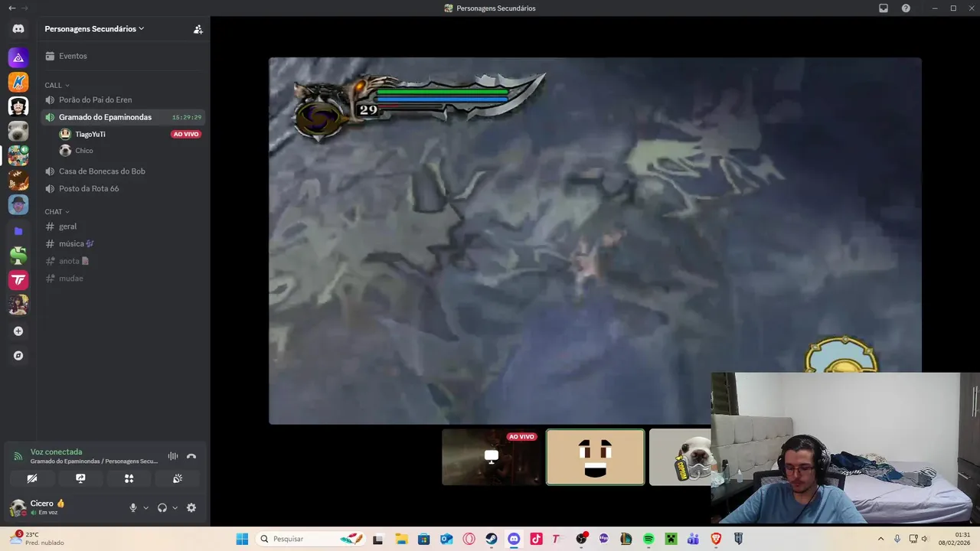Open user settings gear icon

191,507
